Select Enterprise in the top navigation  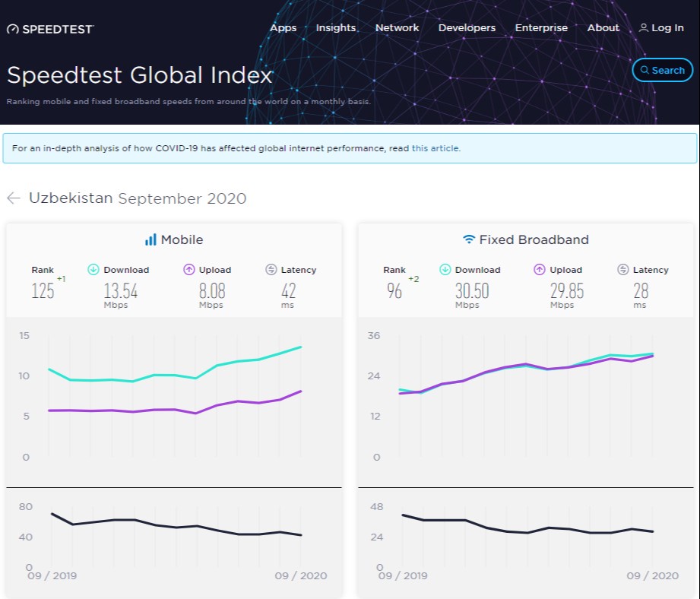click(x=541, y=28)
